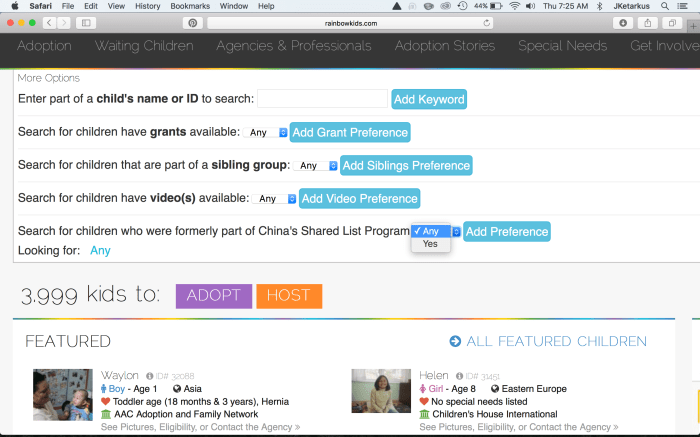
Task: Click the Add Keyword button
Action: click(429, 99)
